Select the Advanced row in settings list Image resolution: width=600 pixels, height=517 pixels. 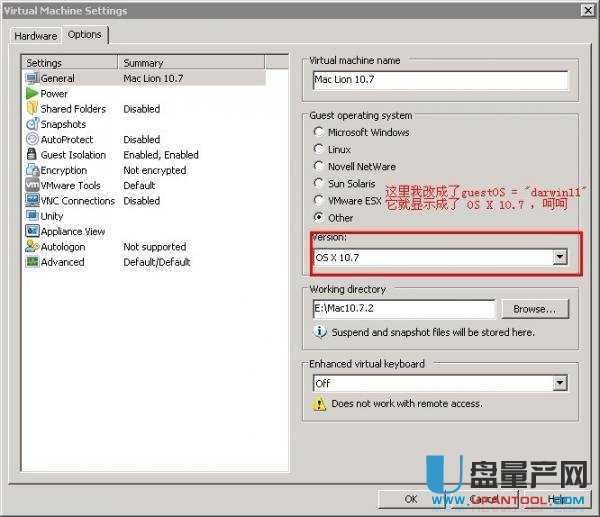point(62,262)
